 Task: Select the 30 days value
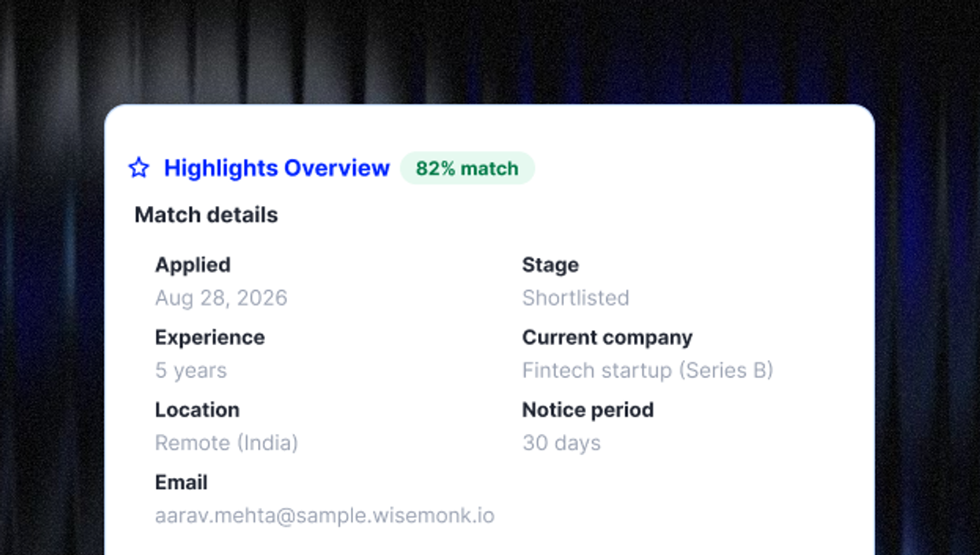(562, 443)
